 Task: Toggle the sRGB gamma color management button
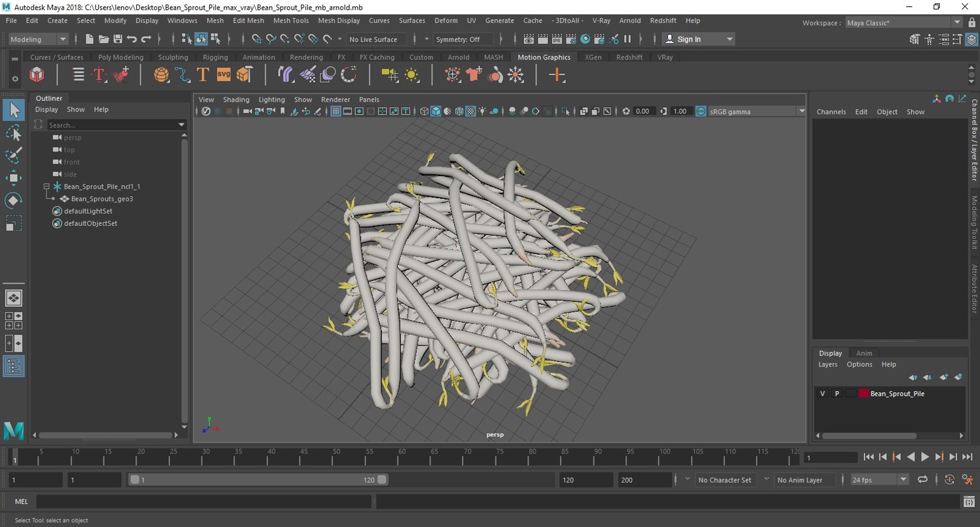(x=701, y=111)
